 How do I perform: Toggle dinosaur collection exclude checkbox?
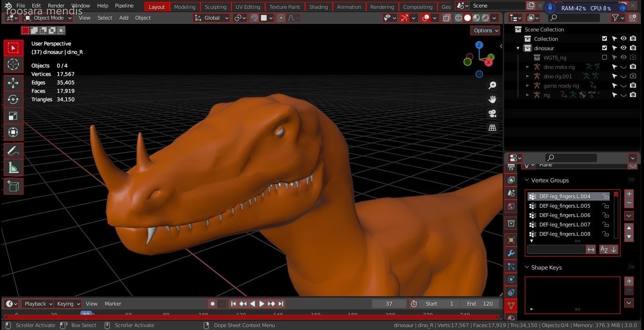[x=605, y=48]
